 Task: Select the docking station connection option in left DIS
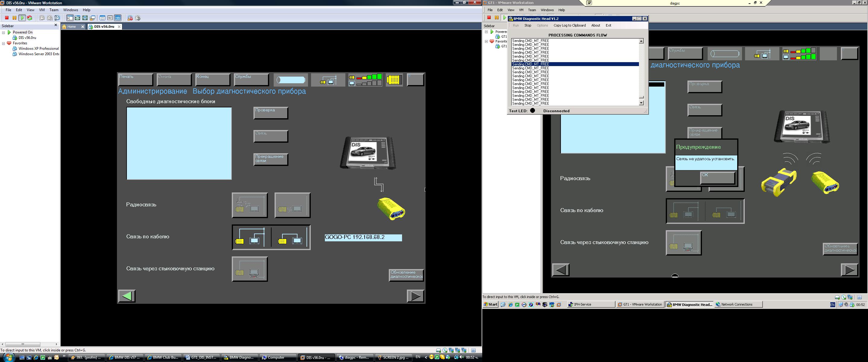250,269
